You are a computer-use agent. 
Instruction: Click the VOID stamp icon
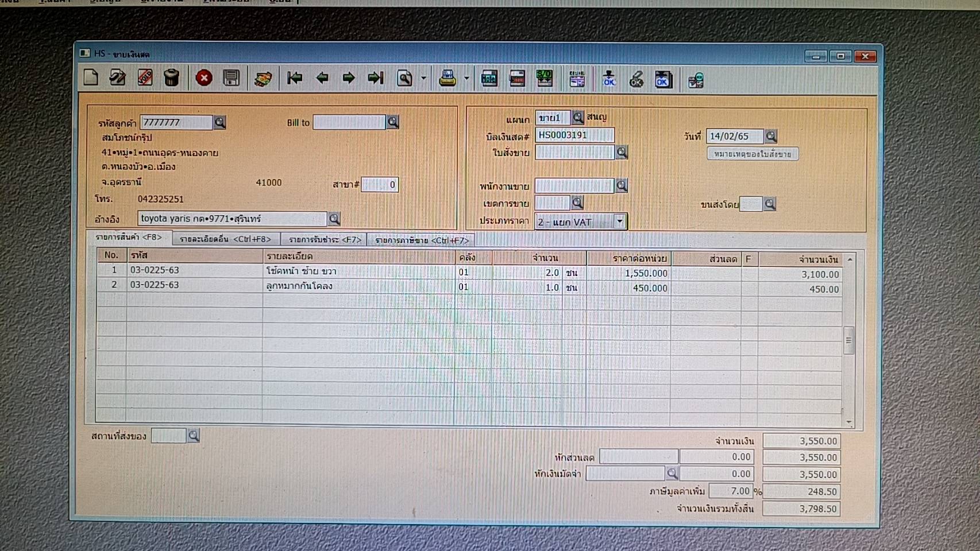tap(145, 77)
